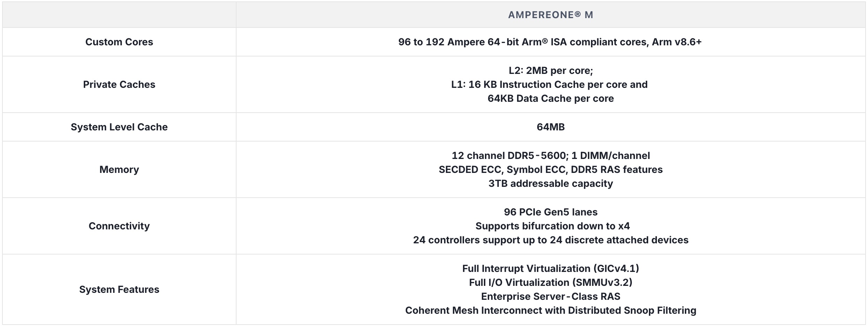The width and height of the screenshot is (868, 327).
Task: Click the 24 controllers support line
Action: pos(551,240)
